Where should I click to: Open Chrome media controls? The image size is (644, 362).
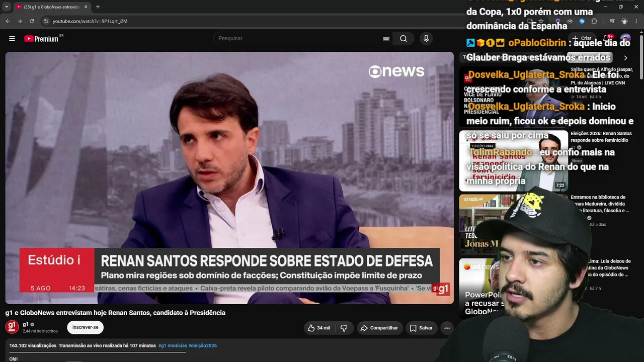pyautogui.click(x=612, y=21)
